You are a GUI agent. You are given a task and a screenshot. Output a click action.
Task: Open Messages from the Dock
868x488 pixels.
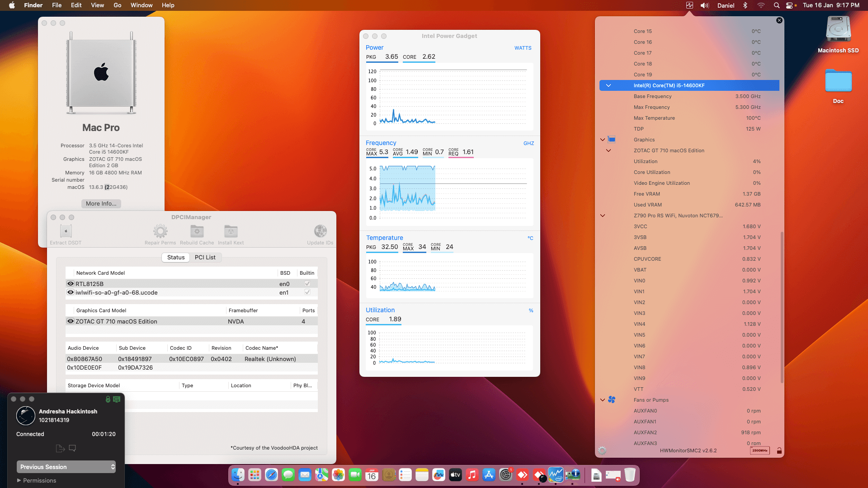click(288, 475)
